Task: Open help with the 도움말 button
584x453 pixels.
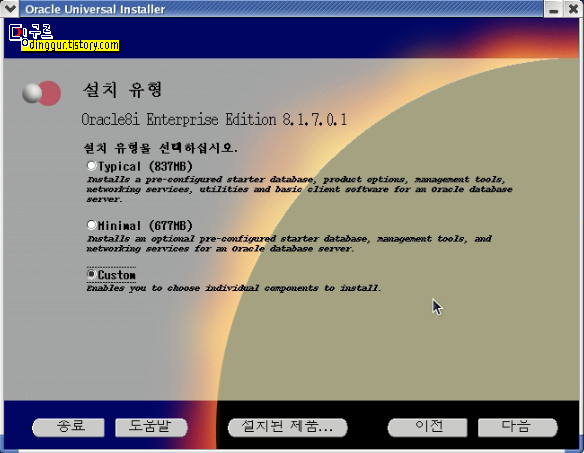Action: click(151, 427)
